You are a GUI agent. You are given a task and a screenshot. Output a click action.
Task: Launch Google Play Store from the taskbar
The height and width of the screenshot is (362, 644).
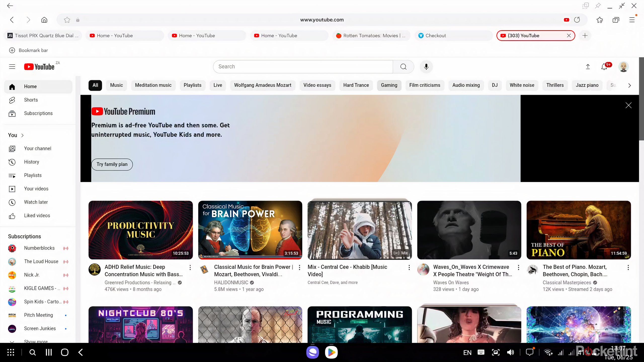[x=331, y=352]
